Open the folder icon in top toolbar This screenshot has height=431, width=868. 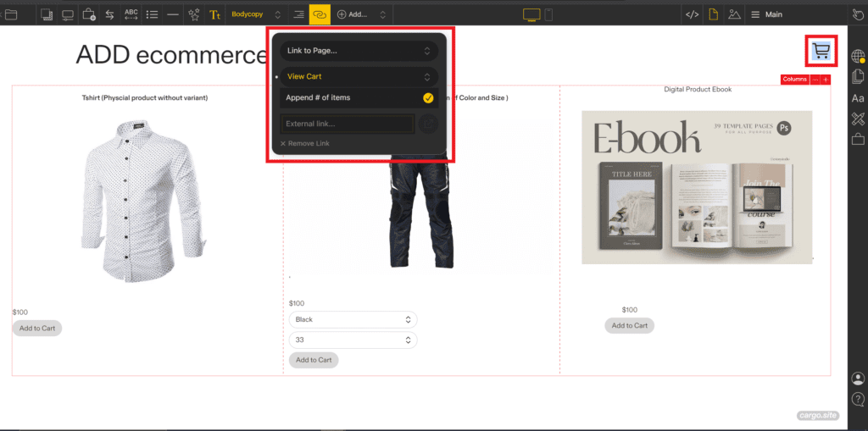pos(10,15)
